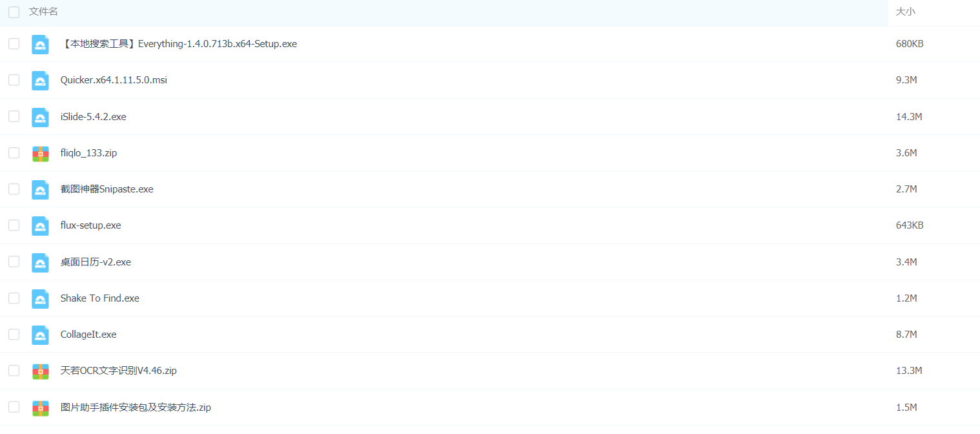Select the Quicker.x64.1.11.5.0.msi checkbox
The image size is (980, 434).
[x=14, y=80]
